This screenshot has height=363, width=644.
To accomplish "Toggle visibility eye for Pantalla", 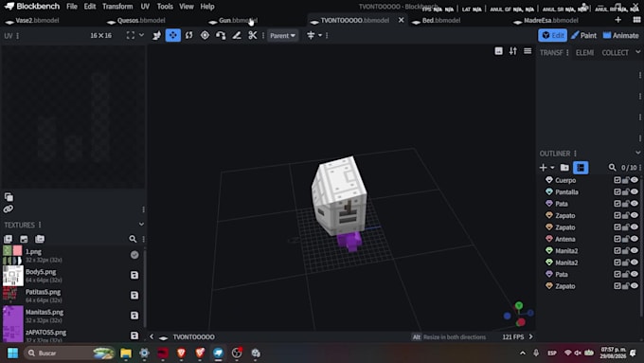I will click(635, 192).
